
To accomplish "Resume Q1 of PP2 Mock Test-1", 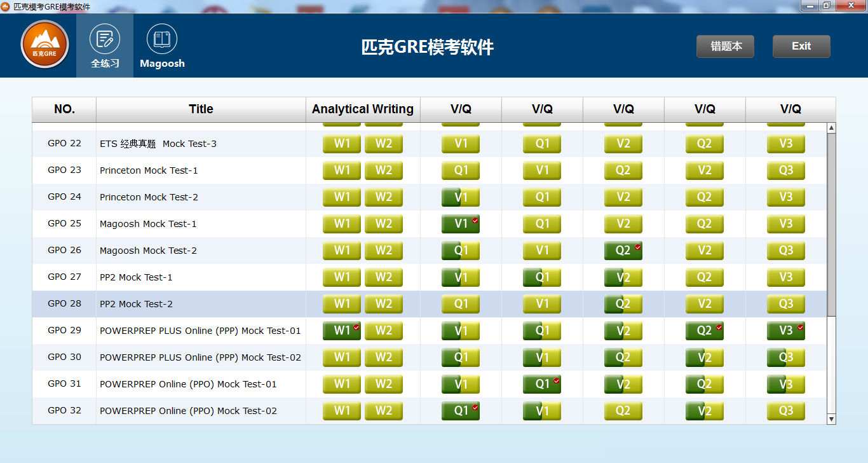I will 542,277.
